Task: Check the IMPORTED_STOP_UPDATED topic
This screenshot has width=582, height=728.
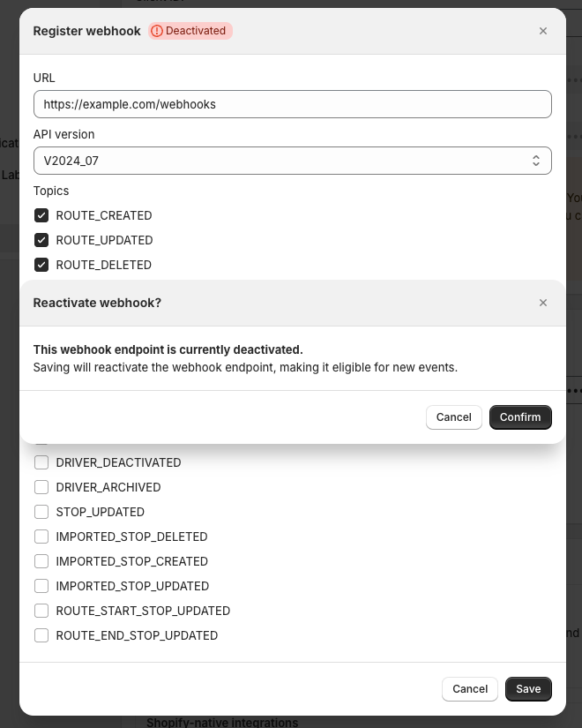Action: coord(41,586)
